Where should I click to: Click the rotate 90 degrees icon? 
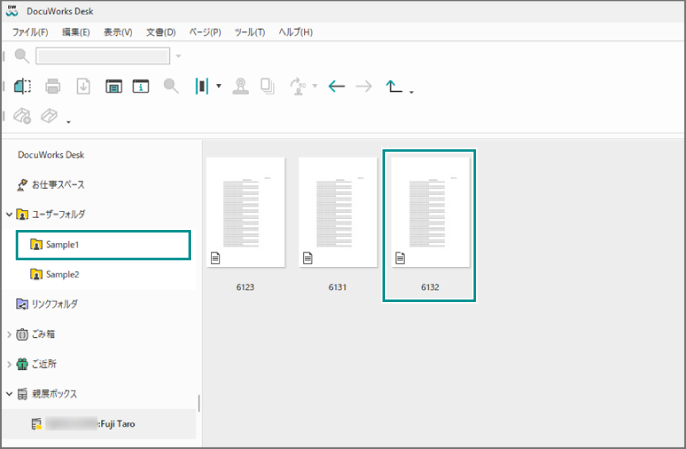point(297,87)
